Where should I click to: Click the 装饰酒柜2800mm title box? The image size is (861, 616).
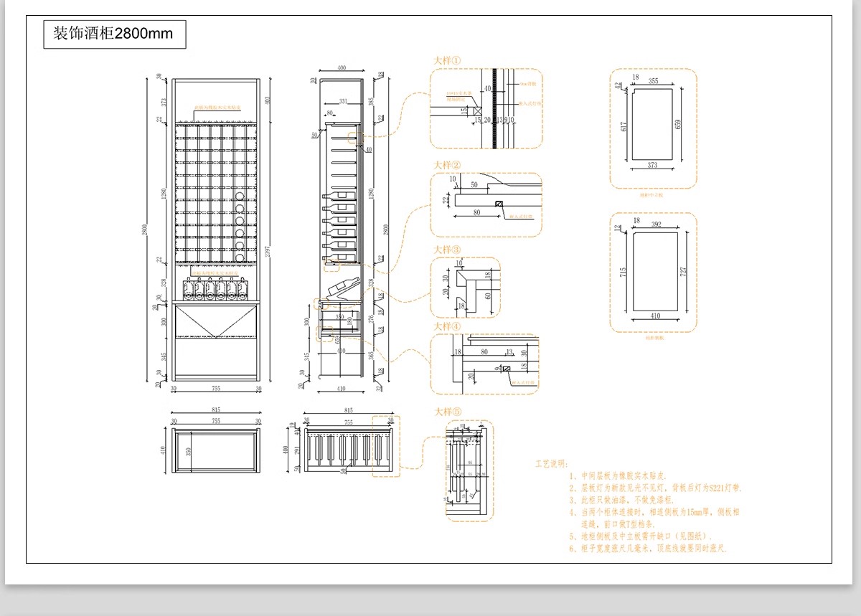click(x=115, y=34)
